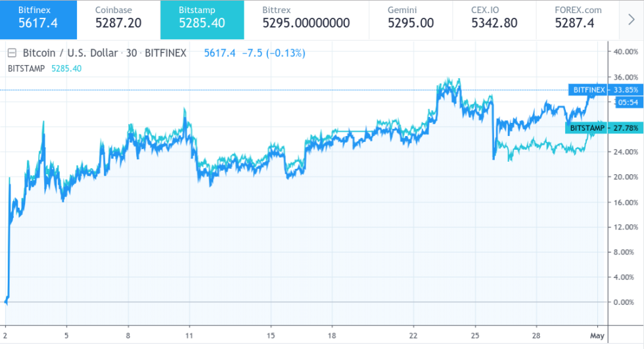Open the Bitstamp exchange tab

tap(202, 19)
